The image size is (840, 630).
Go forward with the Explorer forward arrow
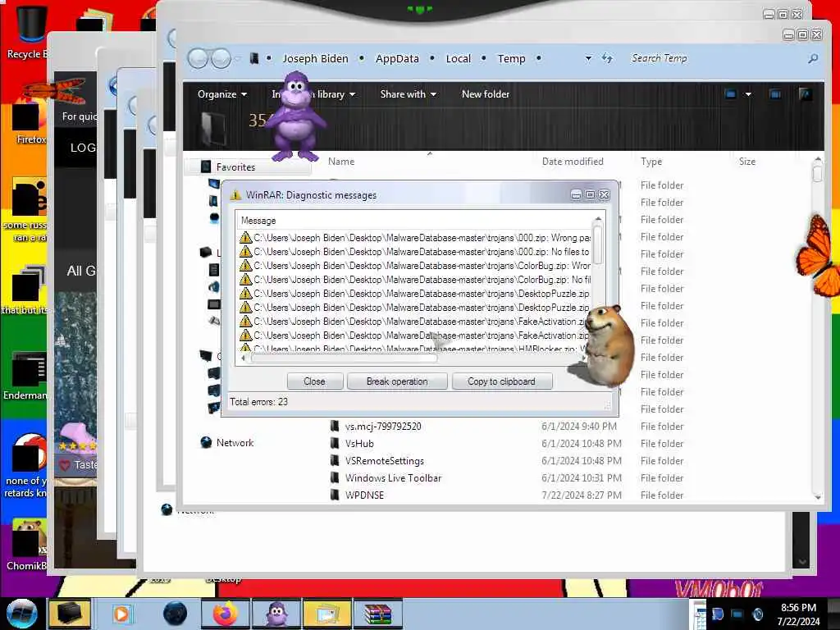tap(221, 58)
